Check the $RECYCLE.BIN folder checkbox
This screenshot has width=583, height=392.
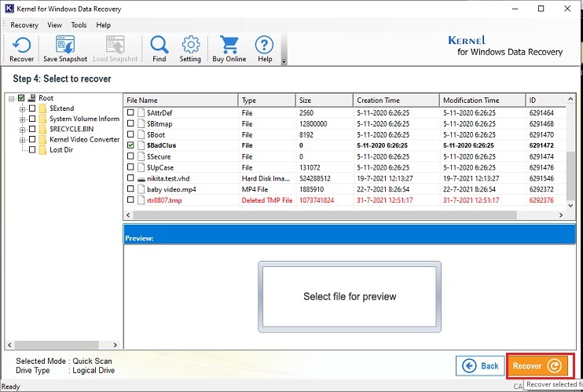pos(32,129)
